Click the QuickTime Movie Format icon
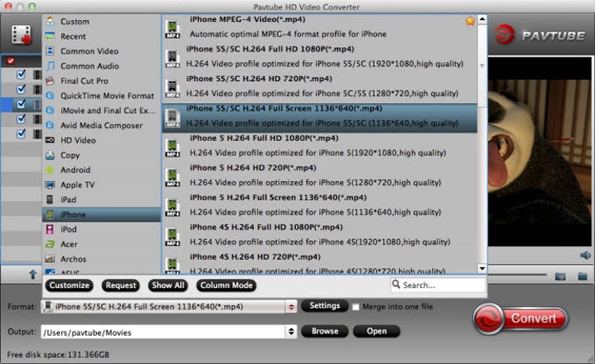The width and height of the screenshot is (595, 364). (x=50, y=95)
